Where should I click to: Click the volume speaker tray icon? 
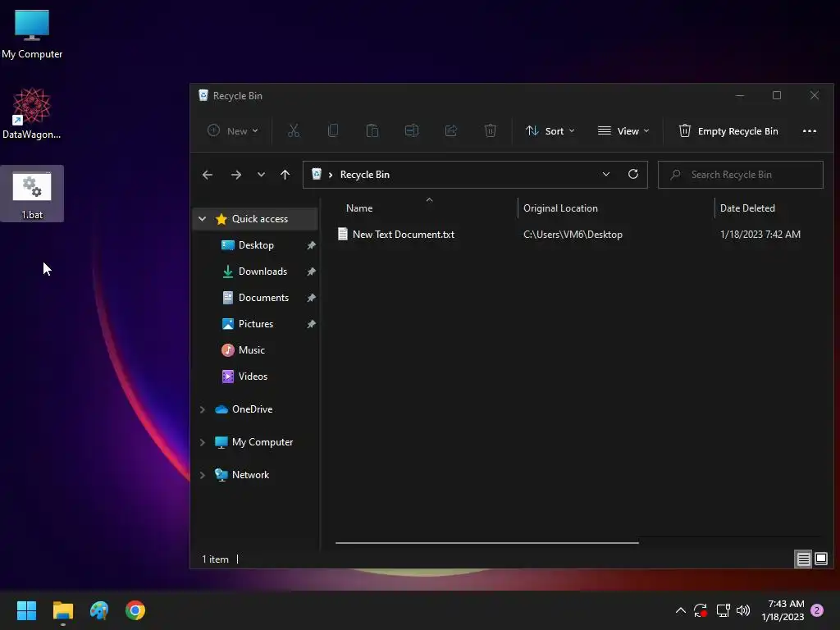coord(743,610)
